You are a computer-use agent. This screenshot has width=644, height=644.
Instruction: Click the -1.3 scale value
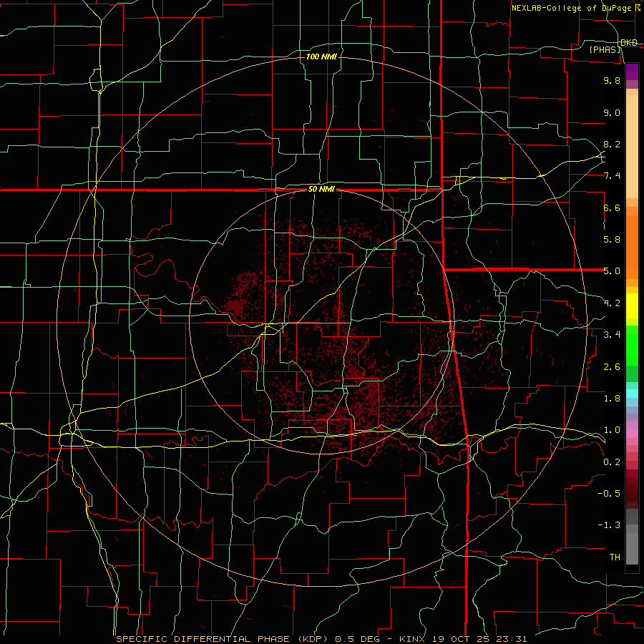pos(609,525)
